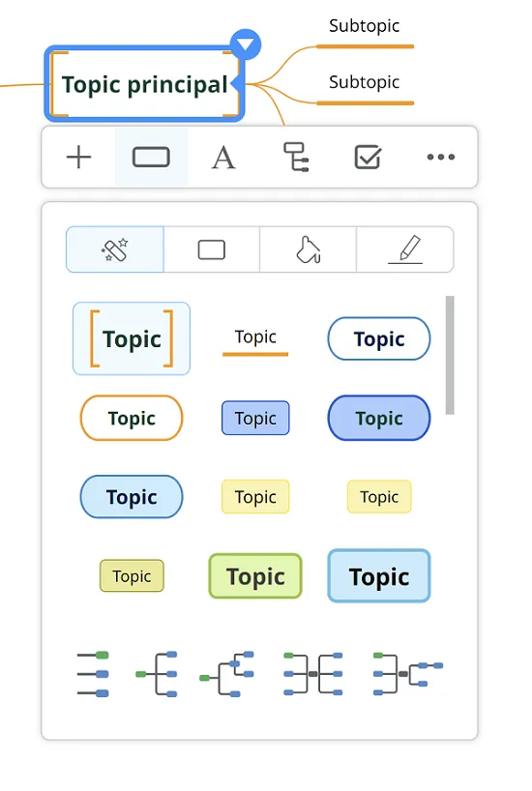
Task: Open the fill color bucket tab
Action: click(308, 249)
